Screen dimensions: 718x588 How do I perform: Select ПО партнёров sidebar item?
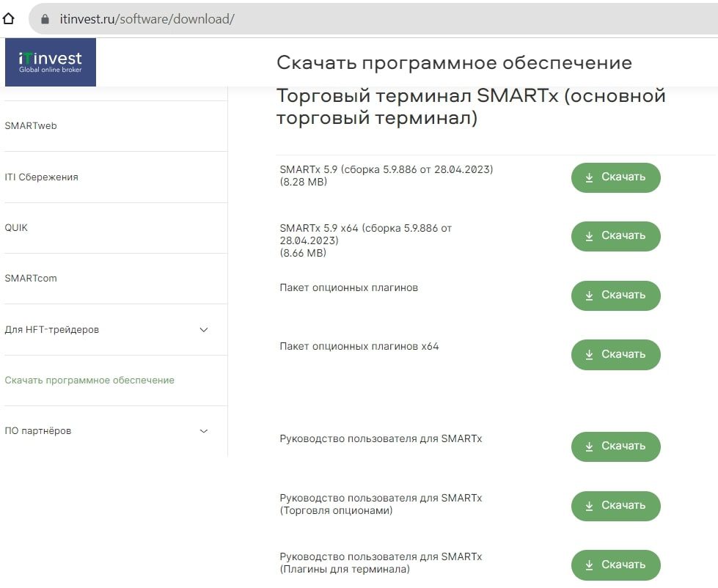pyautogui.click(x=38, y=431)
